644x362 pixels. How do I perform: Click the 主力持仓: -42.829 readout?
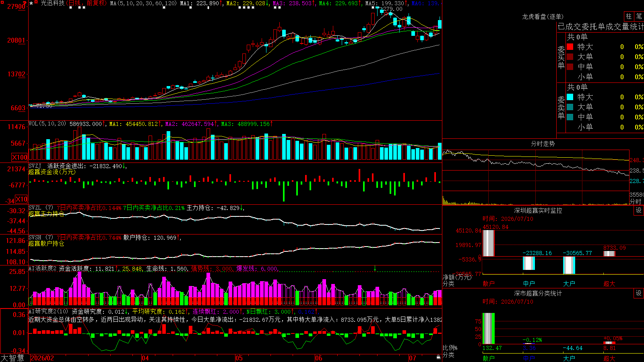coord(215,208)
